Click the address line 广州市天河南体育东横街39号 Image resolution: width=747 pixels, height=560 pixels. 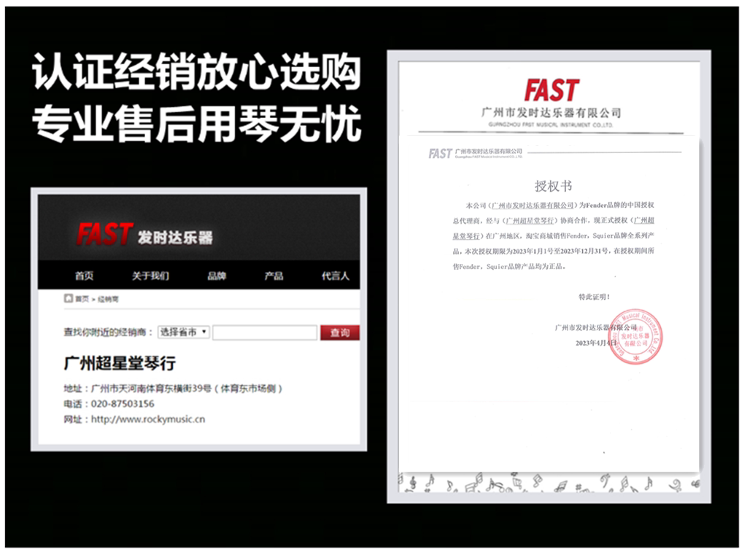pyautogui.click(x=173, y=389)
